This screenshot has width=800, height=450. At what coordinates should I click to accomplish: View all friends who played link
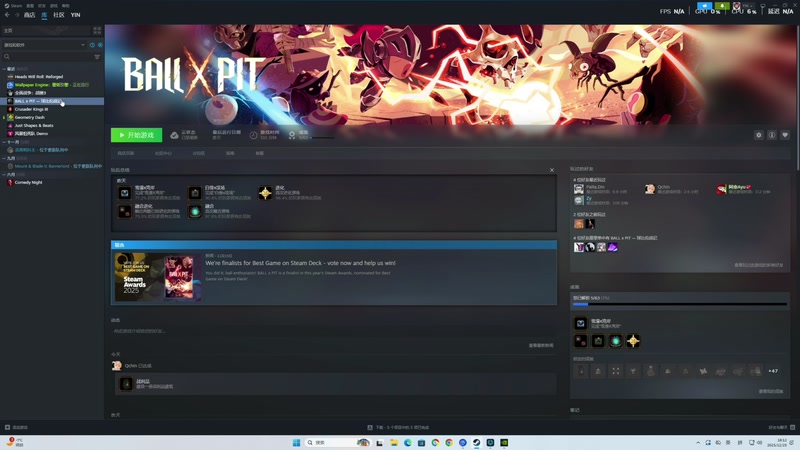758,265
